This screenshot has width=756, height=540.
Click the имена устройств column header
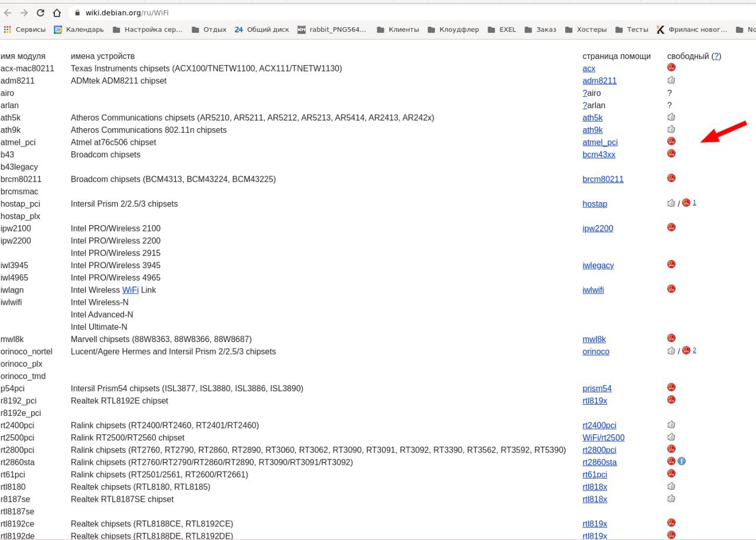pyautogui.click(x=103, y=56)
